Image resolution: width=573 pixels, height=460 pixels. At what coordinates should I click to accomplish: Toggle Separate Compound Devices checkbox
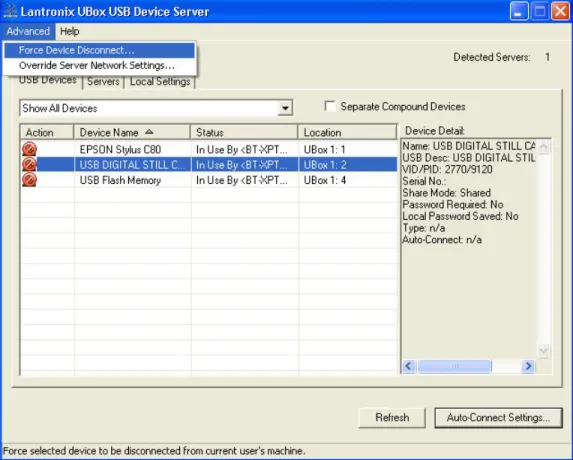[330, 106]
